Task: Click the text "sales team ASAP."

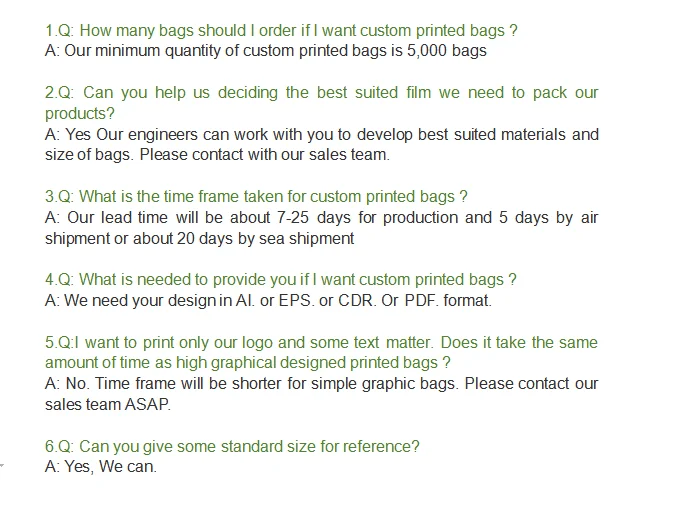Action: point(108,405)
